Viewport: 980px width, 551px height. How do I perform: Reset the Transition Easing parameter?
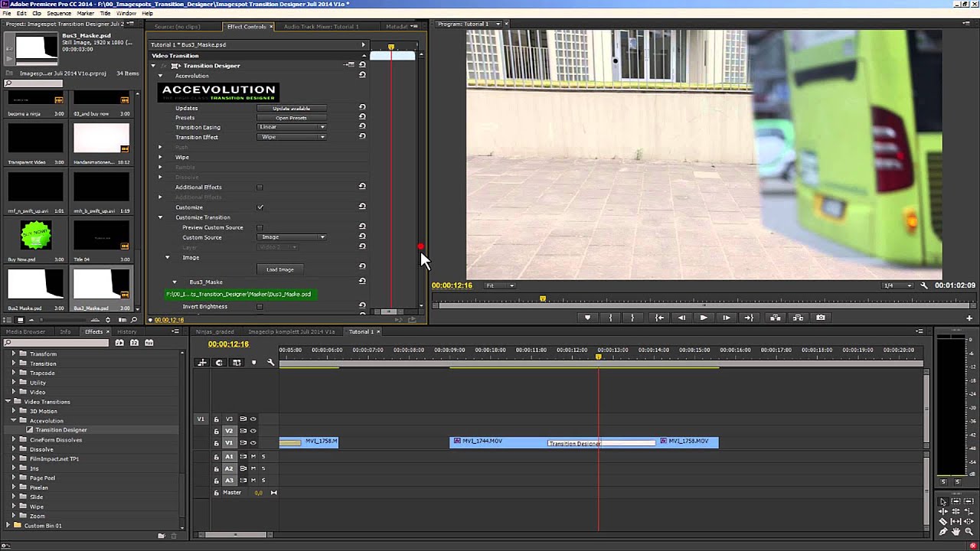362,127
